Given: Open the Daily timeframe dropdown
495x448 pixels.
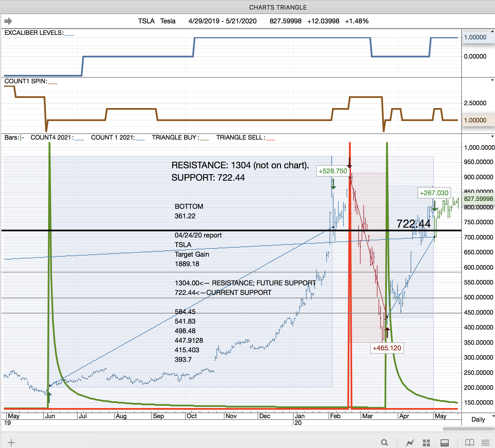Looking at the screenshot, I should point(493,416).
